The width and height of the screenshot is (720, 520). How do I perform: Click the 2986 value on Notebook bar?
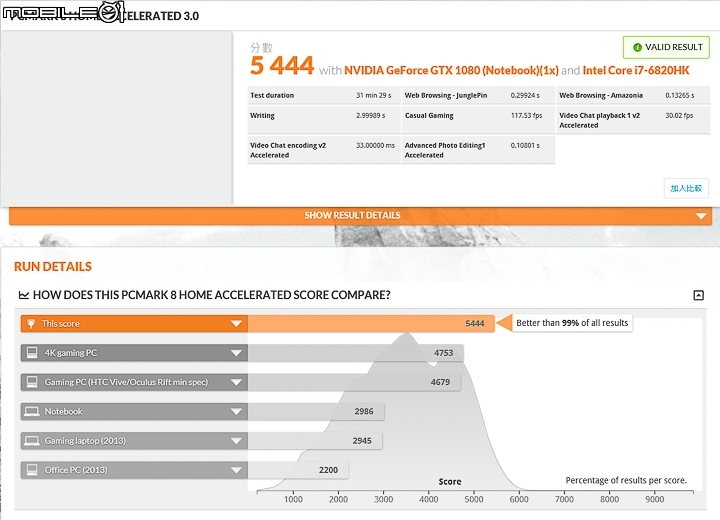[364, 412]
